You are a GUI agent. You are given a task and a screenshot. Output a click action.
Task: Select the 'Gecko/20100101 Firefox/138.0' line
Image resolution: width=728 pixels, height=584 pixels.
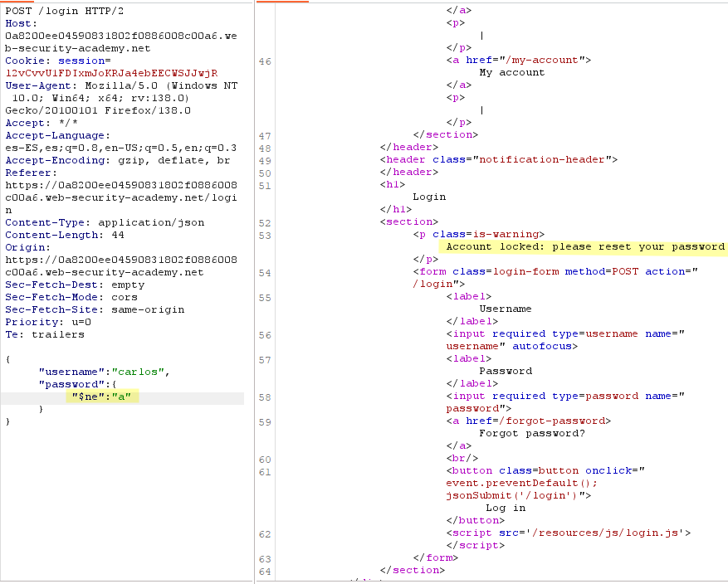pos(98,110)
